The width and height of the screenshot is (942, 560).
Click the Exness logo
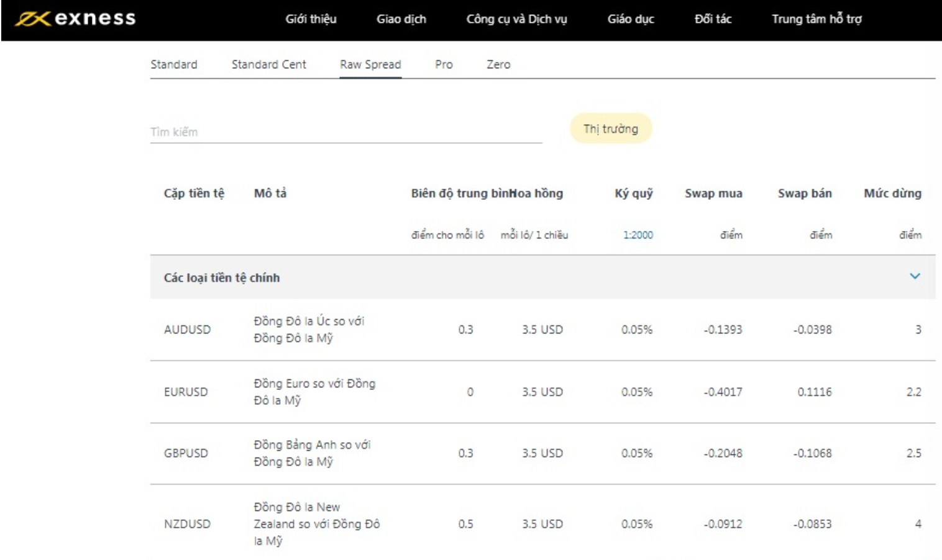pyautogui.click(x=75, y=19)
